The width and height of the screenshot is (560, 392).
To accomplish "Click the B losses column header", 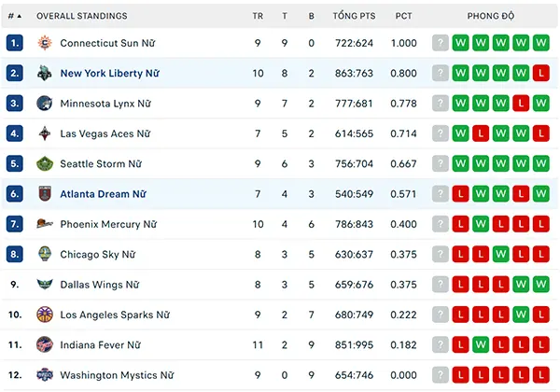I will [312, 16].
